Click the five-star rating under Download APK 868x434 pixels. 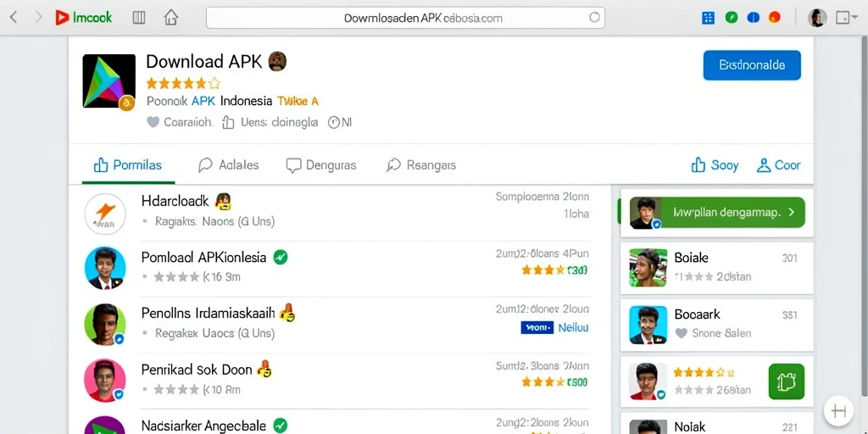point(183,84)
